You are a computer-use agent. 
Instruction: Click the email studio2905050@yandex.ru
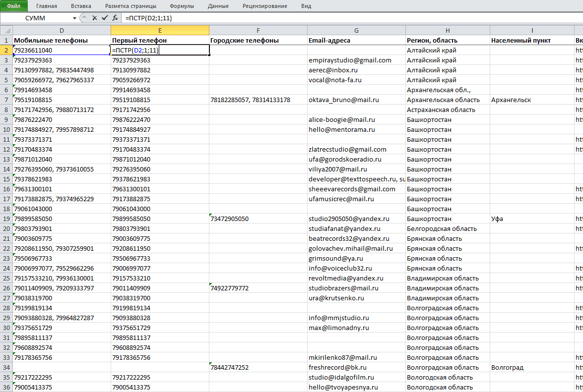(x=349, y=219)
